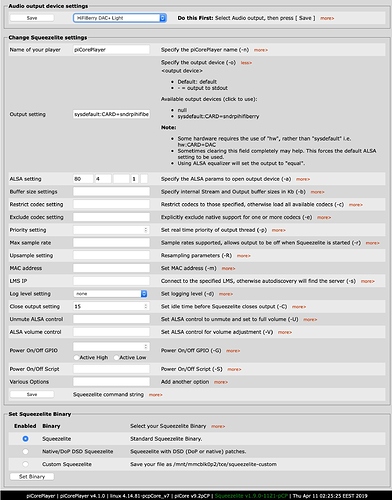The image size is (392, 500).
Task: Save the Squeezelite settings
Action: point(32,394)
